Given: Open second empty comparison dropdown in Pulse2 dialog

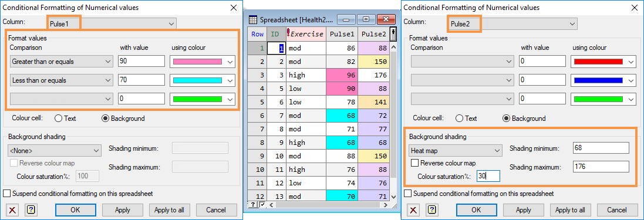Looking at the screenshot, I should tap(462, 80).
